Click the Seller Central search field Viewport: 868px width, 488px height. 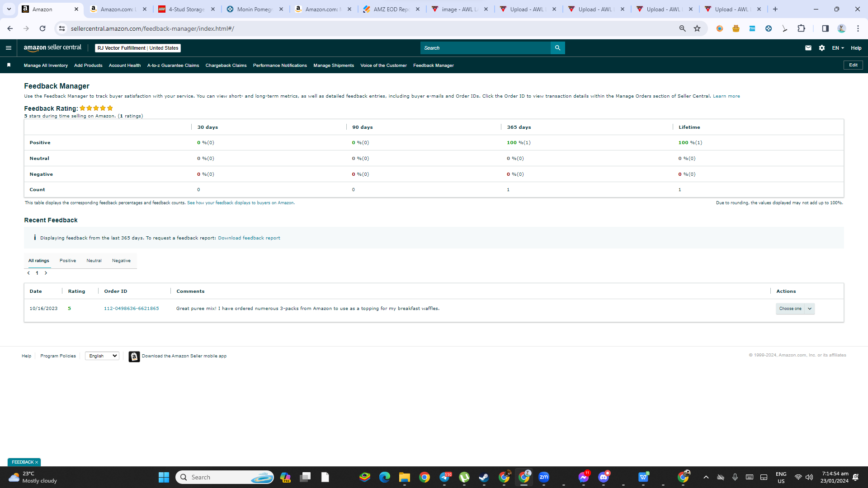[486, 48]
